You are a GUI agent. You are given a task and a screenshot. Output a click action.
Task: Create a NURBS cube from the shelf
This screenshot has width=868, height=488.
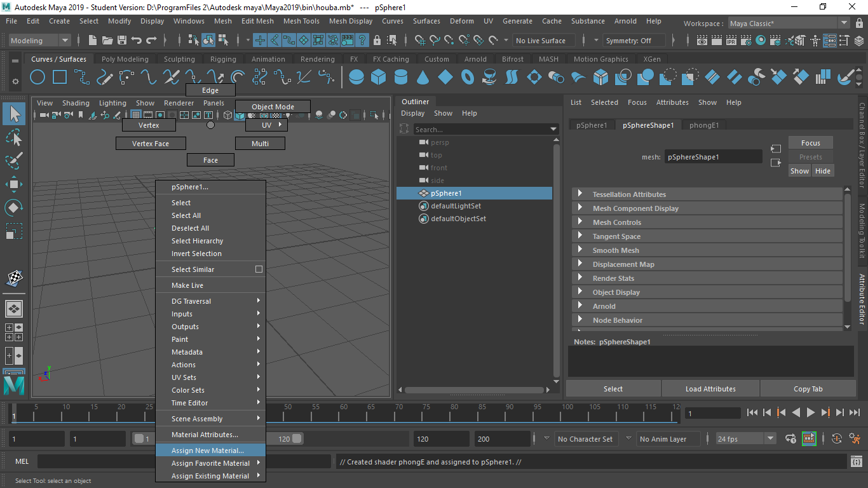pyautogui.click(x=379, y=78)
